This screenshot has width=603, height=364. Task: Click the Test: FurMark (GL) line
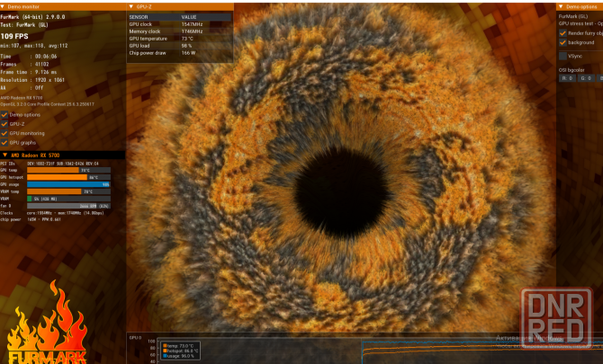point(24,23)
